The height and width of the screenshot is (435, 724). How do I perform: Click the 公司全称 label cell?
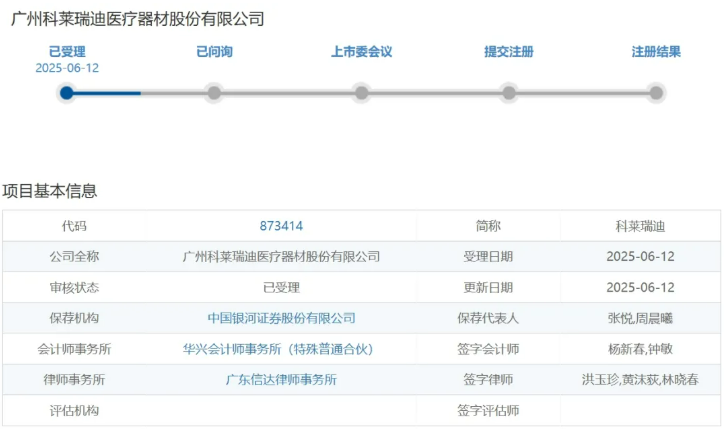pyautogui.click(x=74, y=256)
